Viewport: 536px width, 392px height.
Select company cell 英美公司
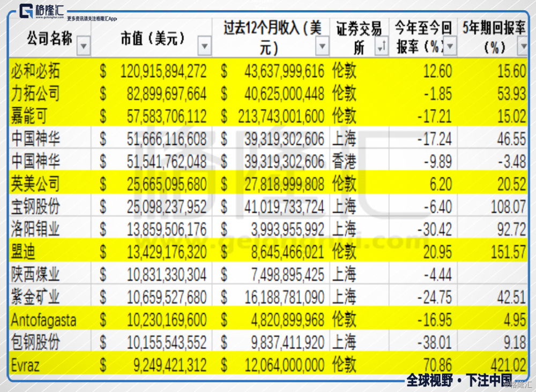[35, 184]
